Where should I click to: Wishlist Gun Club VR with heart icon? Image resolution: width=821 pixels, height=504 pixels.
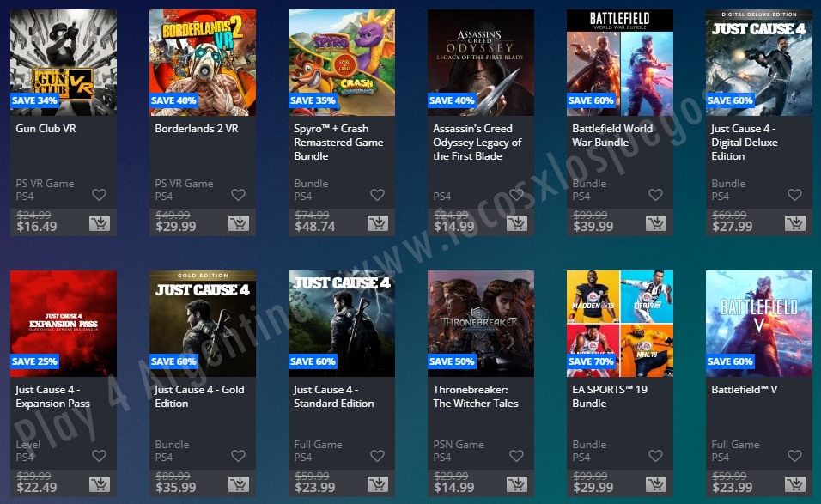[x=100, y=195]
